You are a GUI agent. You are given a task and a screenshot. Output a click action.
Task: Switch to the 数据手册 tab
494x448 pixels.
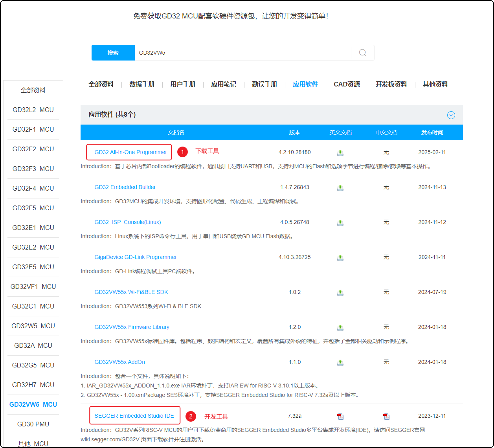pyautogui.click(x=142, y=84)
